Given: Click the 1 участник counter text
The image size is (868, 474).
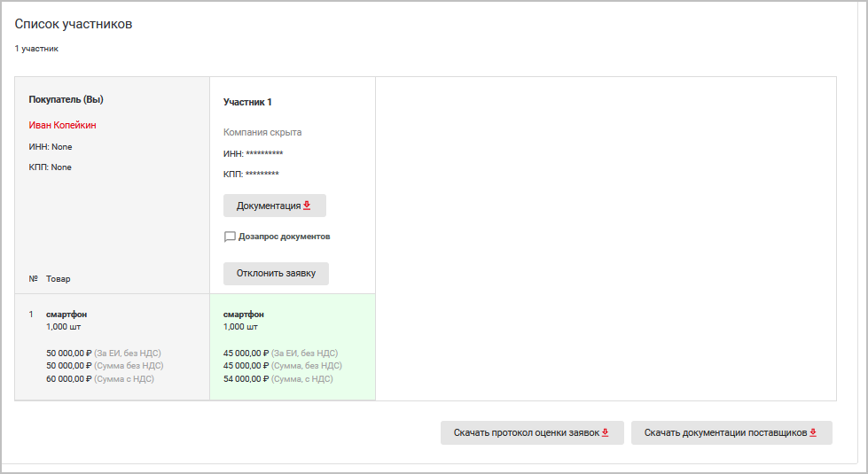Looking at the screenshot, I should (36, 49).
